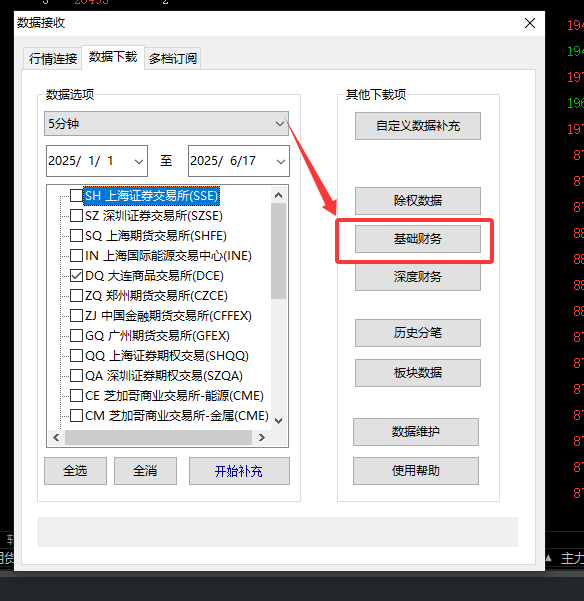
Task: Click exchange list scroll-right arrow
Action: pos(262,437)
